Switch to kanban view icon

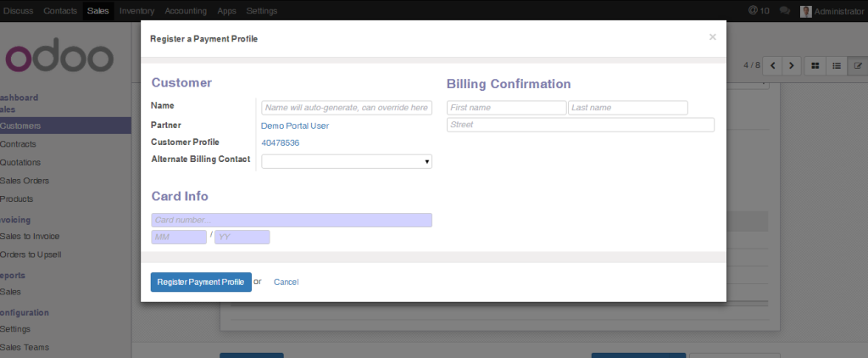(815, 65)
